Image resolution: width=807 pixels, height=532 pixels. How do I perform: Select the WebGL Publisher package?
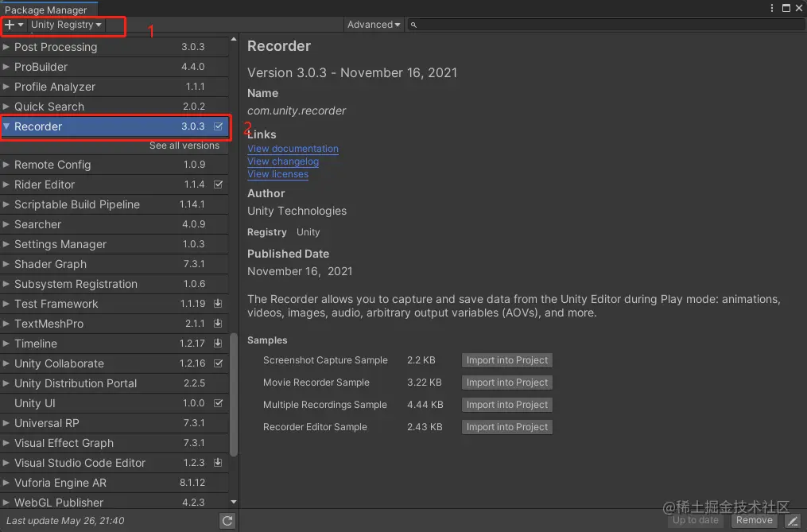point(114,503)
